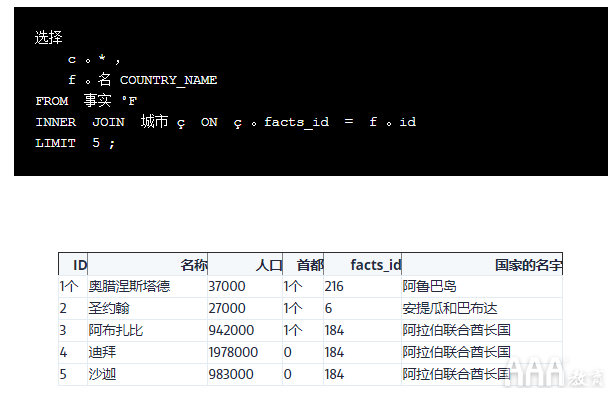Click the 选择 keyword in code
This screenshot has height=393, width=614.
click(49, 38)
